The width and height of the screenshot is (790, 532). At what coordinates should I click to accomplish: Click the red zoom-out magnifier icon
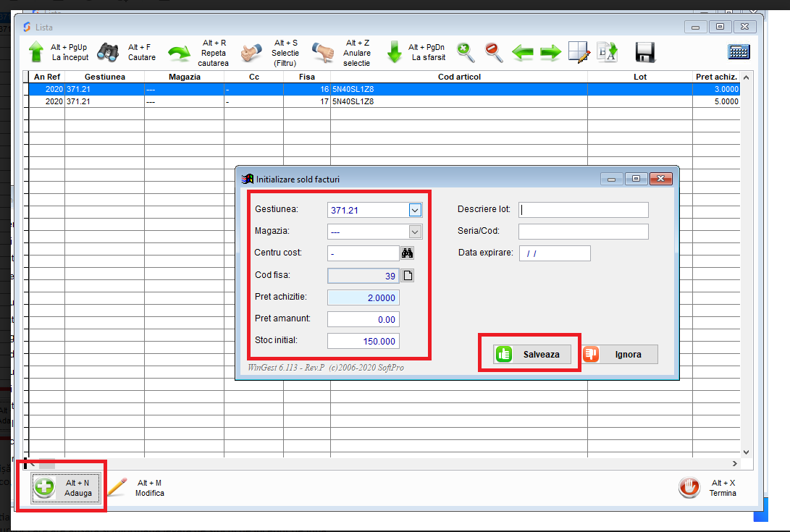pyautogui.click(x=494, y=52)
